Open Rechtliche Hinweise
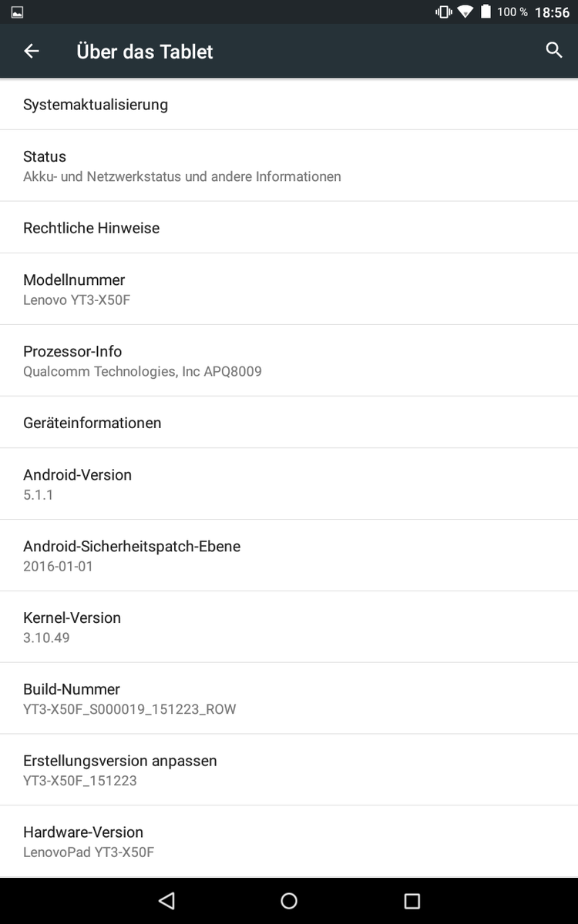Viewport: 578px width, 924px height. (289, 228)
